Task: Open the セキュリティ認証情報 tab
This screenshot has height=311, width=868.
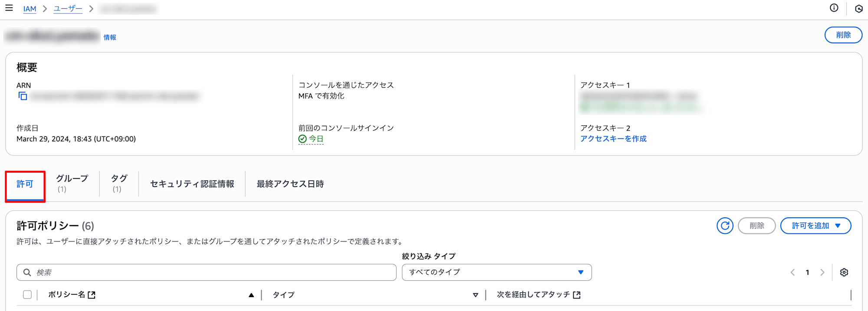Action: pos(192,184)
